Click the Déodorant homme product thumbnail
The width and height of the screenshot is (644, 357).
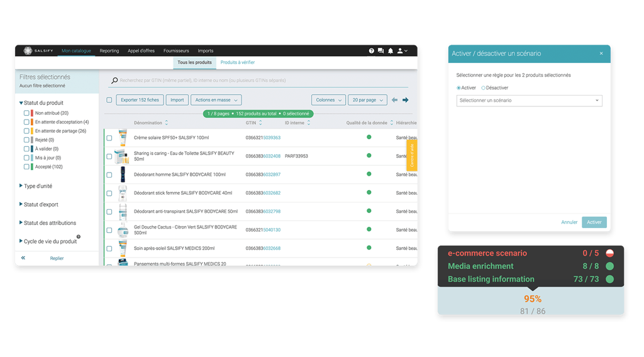coord(123,174)
